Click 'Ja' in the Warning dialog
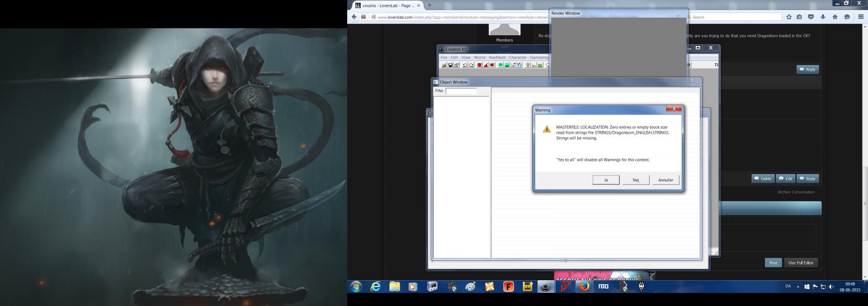 606,180
